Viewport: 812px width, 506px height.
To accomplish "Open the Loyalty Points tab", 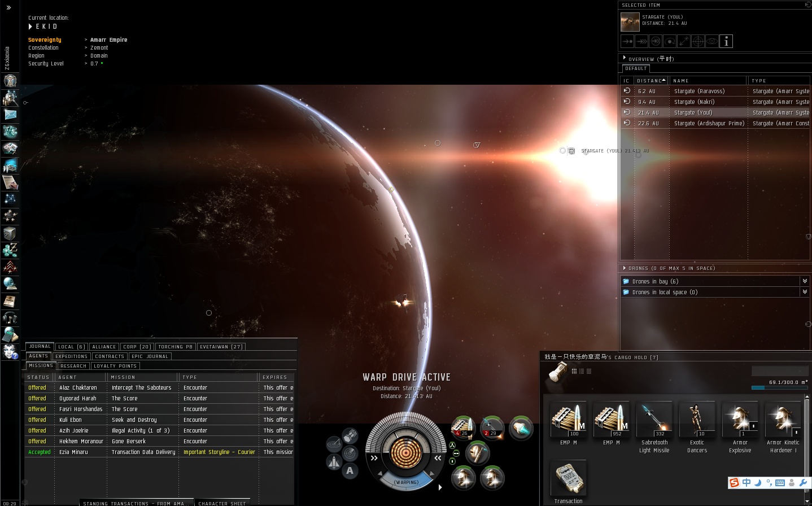I will coord(115,366).
